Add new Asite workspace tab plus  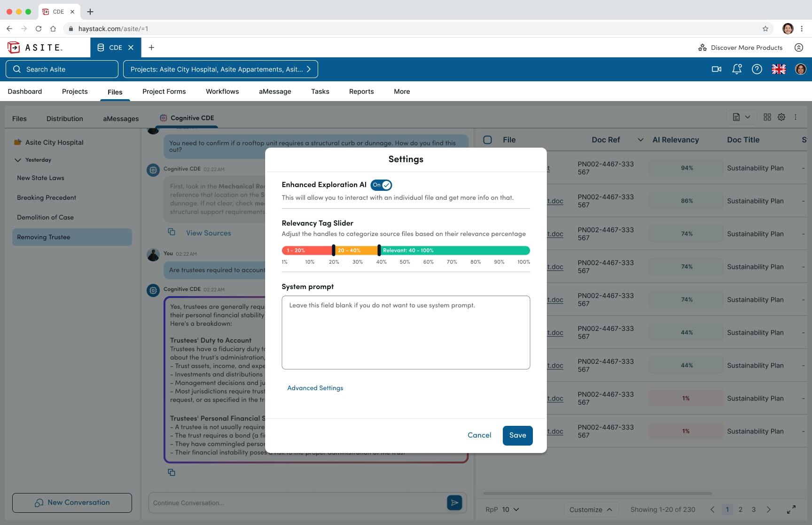click(x=151, y=47)
